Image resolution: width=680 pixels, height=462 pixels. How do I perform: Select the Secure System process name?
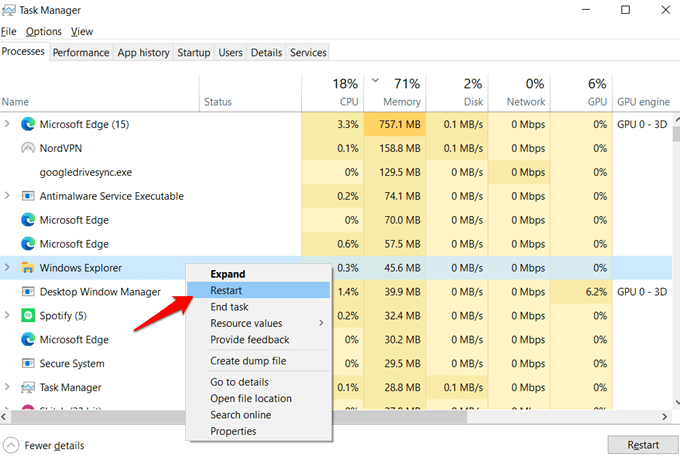click(72, 364)
